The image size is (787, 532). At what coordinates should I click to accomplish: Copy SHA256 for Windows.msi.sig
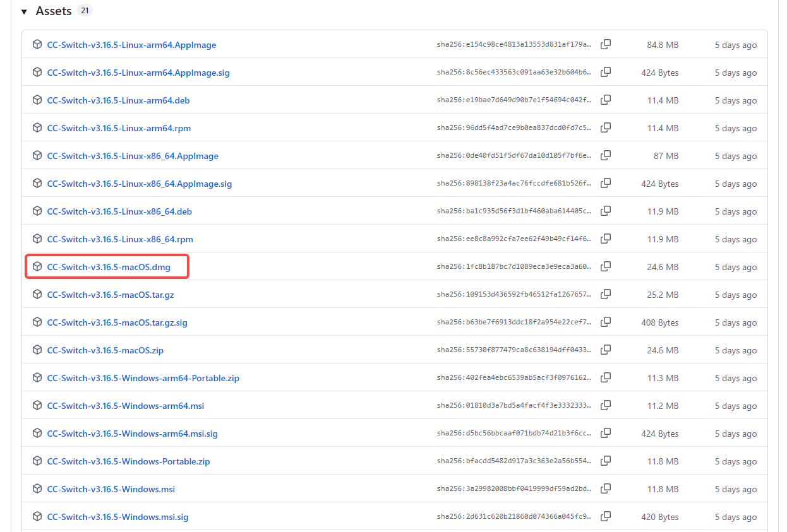coord(606,517)
